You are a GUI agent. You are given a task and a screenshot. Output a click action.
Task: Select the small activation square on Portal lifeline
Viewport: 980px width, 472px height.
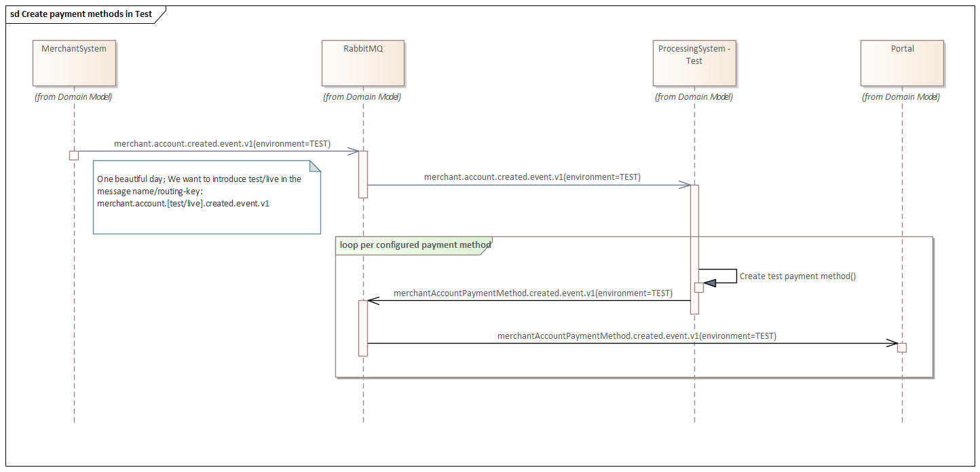(x=902, y=348)
